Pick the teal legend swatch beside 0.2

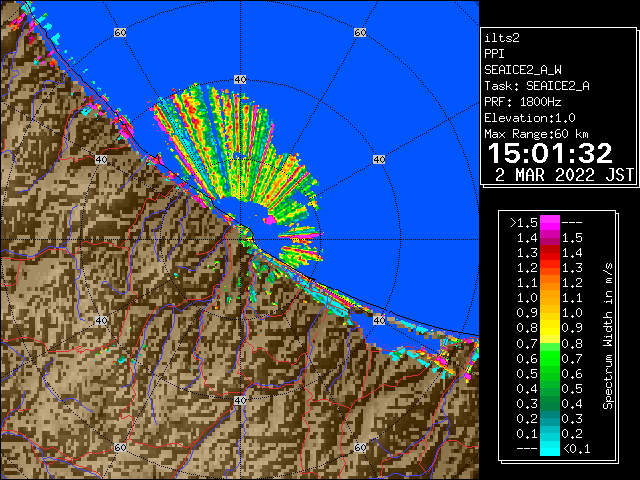(x=550, y=418)
